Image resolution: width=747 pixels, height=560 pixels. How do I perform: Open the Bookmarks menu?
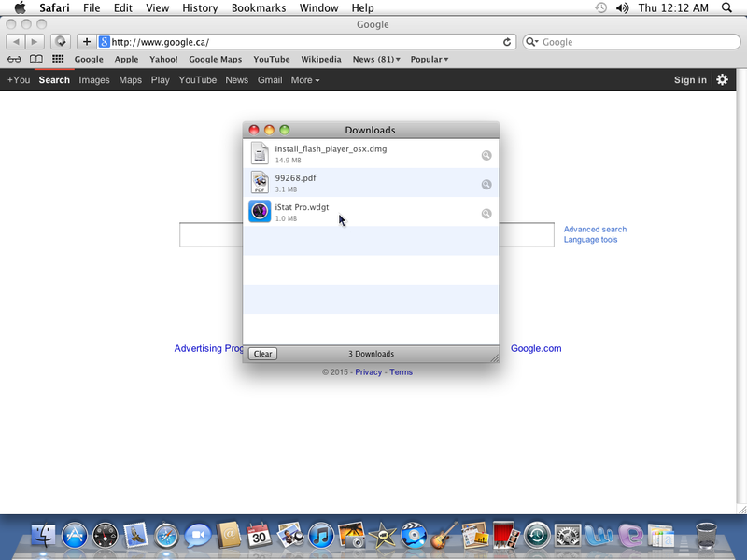coord(259,7)
